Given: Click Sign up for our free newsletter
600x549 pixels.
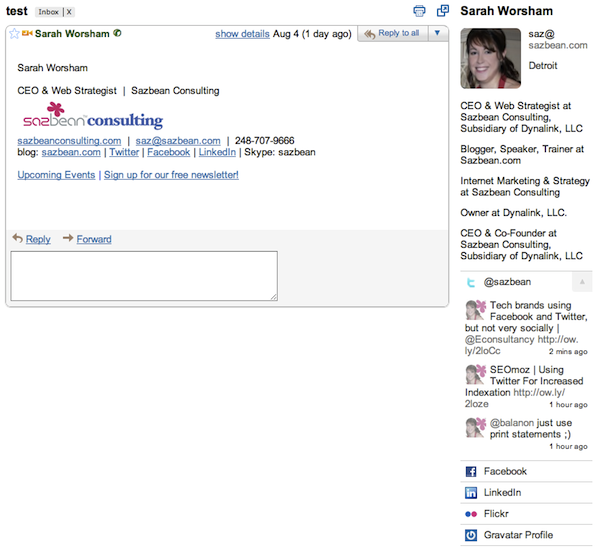Looking at the screenshot, I should click(x=171, y=175).
